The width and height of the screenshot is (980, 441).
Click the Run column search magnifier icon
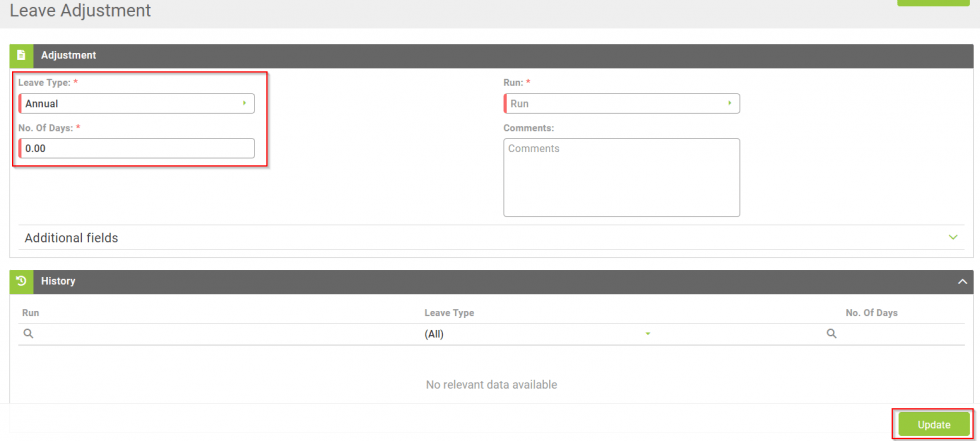coord(28,334)
